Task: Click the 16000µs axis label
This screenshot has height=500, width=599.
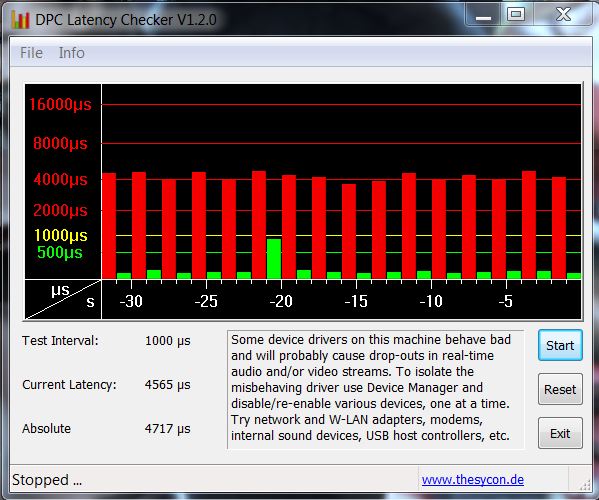Action: pyautogui.click(x=60, y=104)
